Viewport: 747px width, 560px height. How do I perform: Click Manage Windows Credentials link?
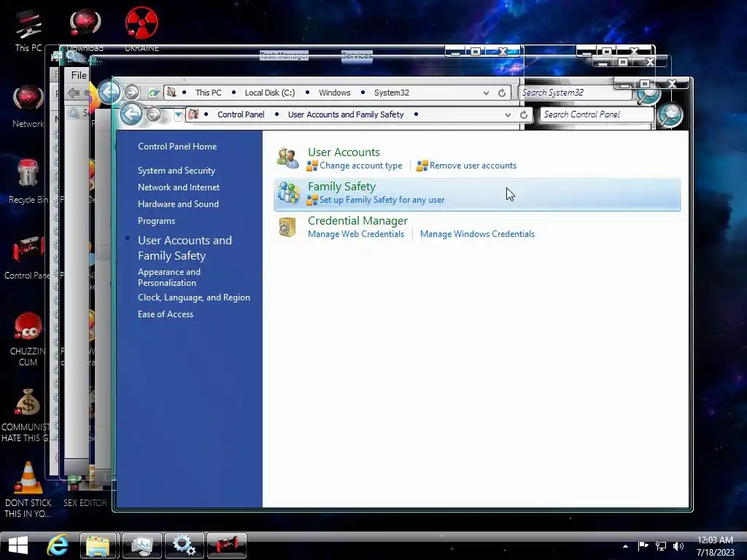[x=477, y=234]
